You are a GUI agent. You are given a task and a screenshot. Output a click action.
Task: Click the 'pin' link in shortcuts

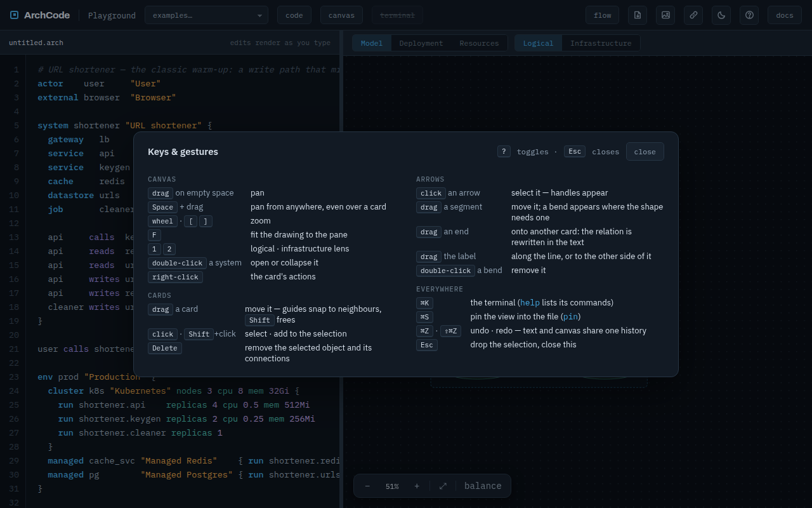point(570,317)
